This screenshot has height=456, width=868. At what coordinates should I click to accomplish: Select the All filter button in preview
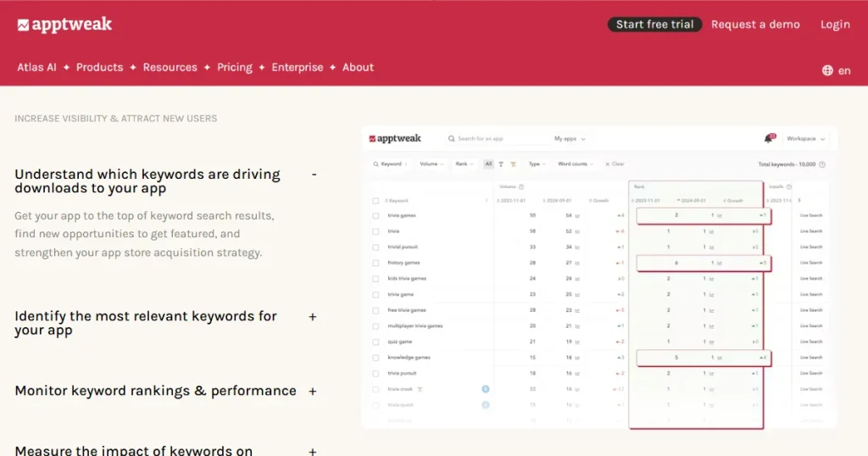pos(488,164)
